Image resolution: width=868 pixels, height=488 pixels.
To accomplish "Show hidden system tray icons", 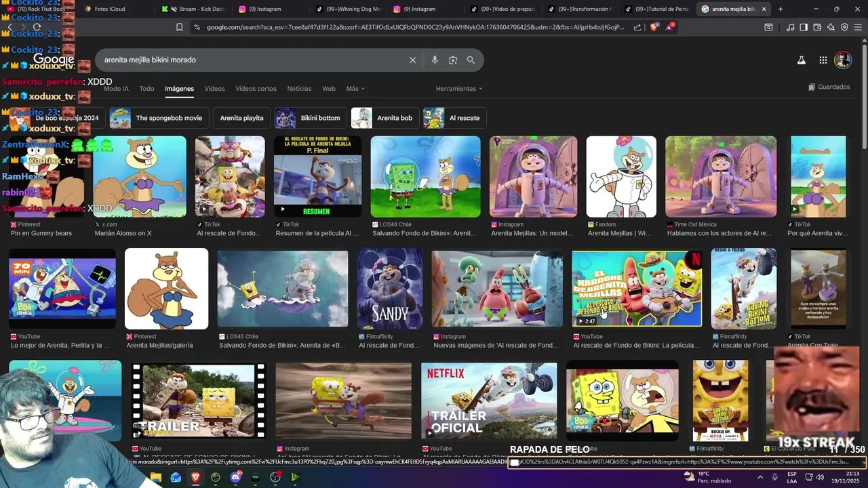I will tap(759, 477).
